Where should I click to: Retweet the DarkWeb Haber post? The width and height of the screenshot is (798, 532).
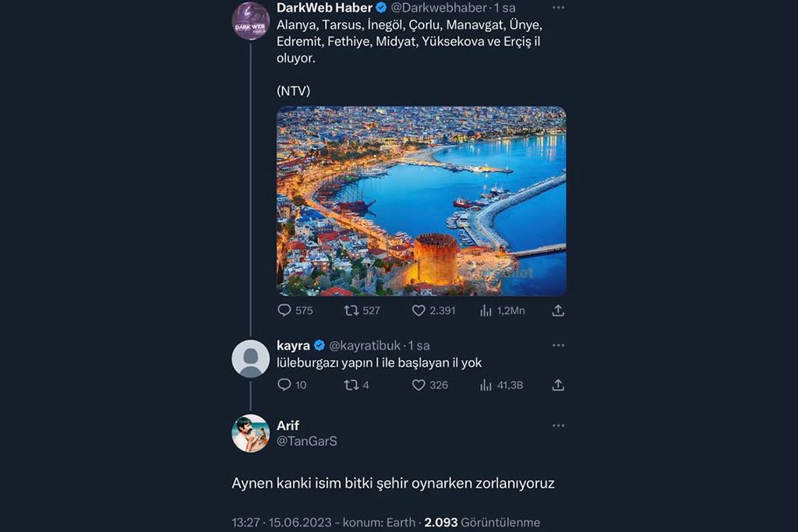point(351,310)
